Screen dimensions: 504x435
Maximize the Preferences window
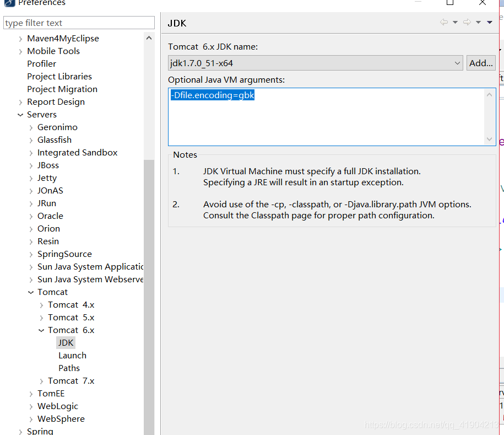[450, 3]
